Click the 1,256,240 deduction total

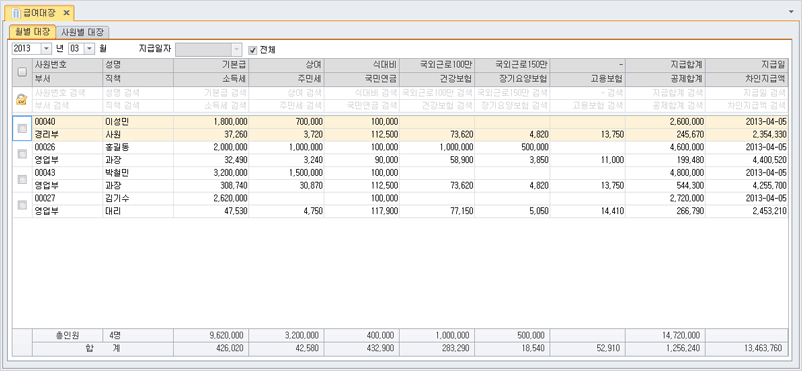[x=665, y=349]
